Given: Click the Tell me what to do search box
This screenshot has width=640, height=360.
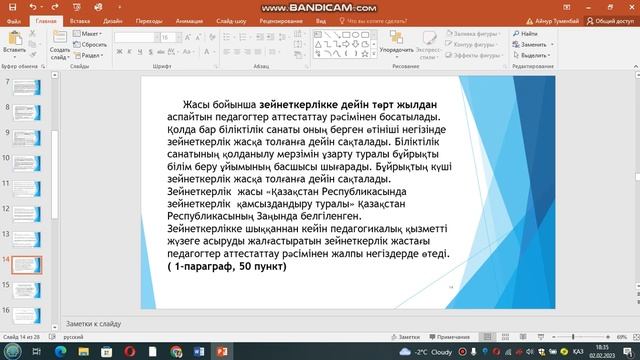Looking at the screenshot, I should pyautogui.click(x=373, y=21).
